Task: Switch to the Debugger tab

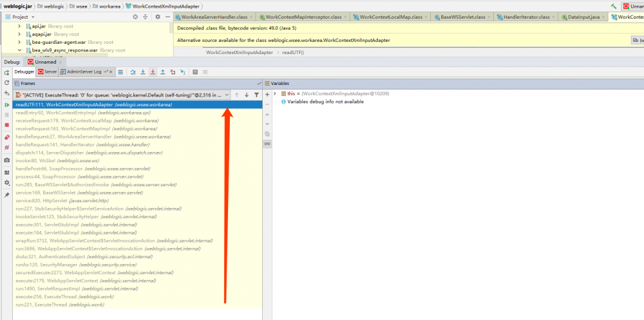Action: click(24, 71)
